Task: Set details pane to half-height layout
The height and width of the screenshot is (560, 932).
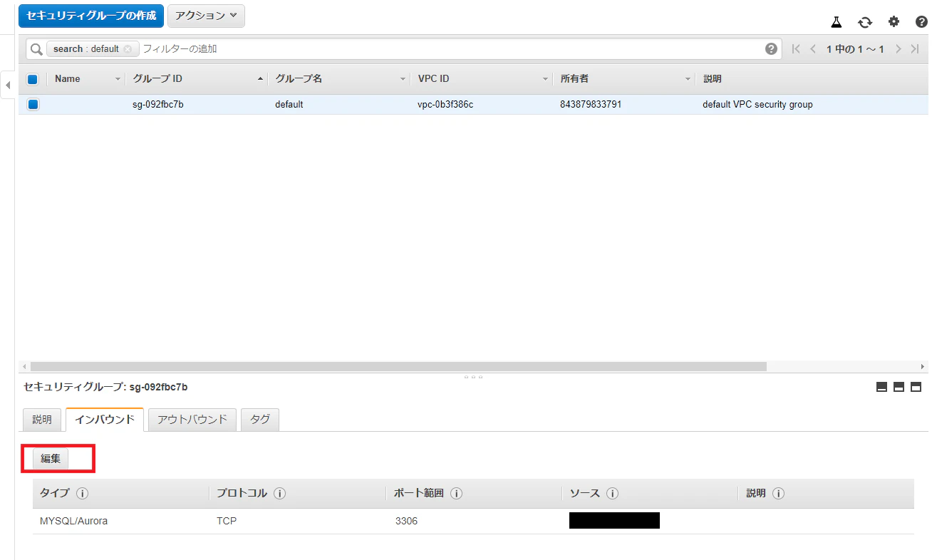Action: 899,387
